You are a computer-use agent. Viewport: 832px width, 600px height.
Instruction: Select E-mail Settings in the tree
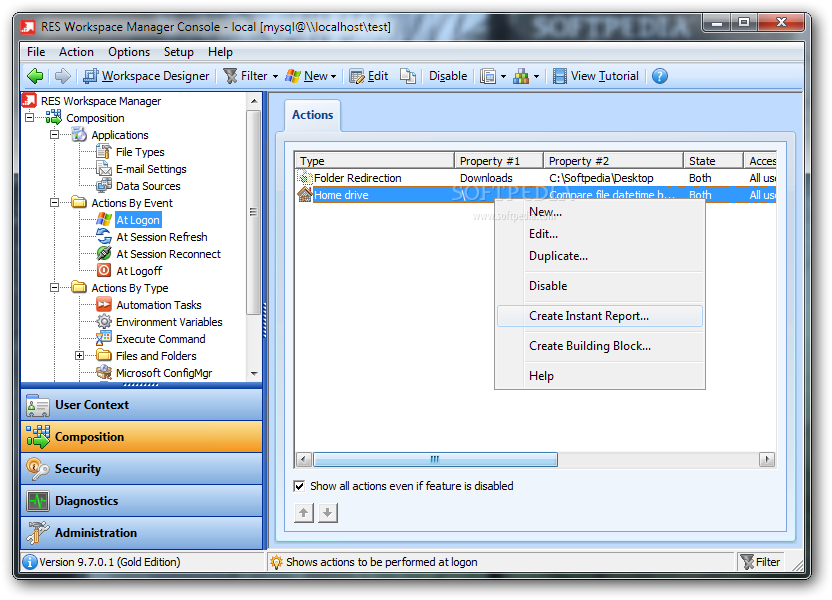(x=151, y=169)
